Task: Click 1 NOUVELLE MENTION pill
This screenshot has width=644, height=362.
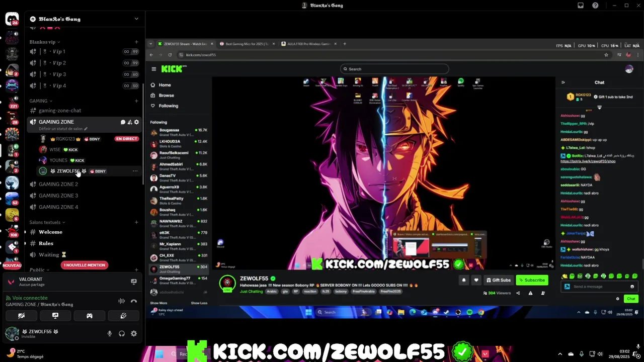Action: [84, 265]
